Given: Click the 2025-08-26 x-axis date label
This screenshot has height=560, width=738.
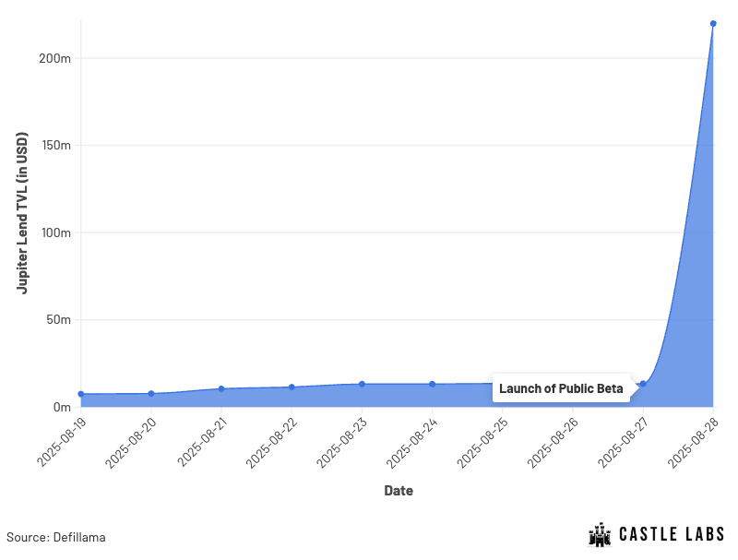Looking at the screenshot, I should (553, 442).
